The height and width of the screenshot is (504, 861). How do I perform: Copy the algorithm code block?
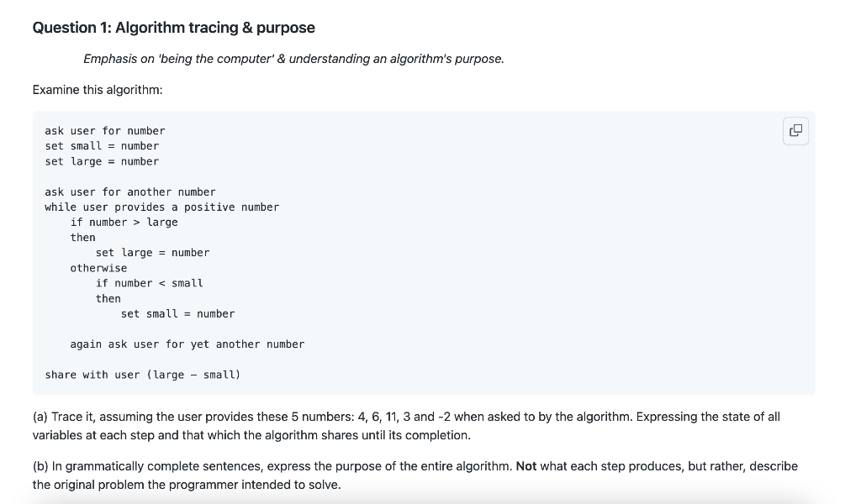point(795,130)
